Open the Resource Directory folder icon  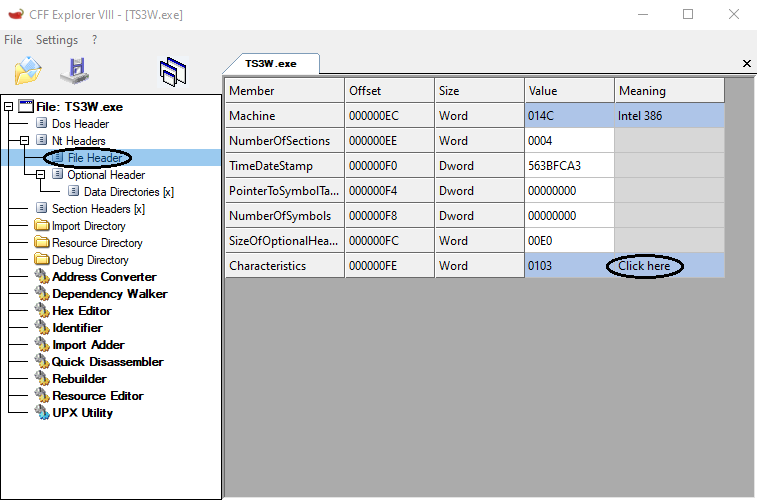coord(42,242)
